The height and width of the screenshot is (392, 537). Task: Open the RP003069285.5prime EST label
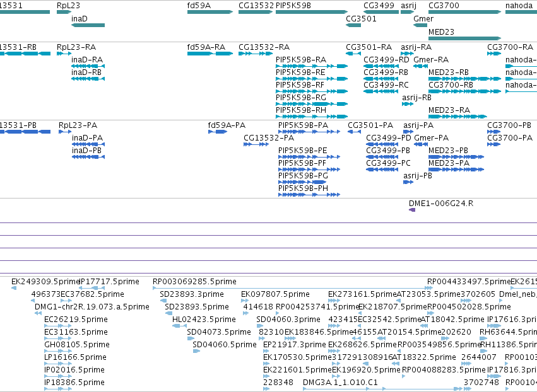click(194, 282)
